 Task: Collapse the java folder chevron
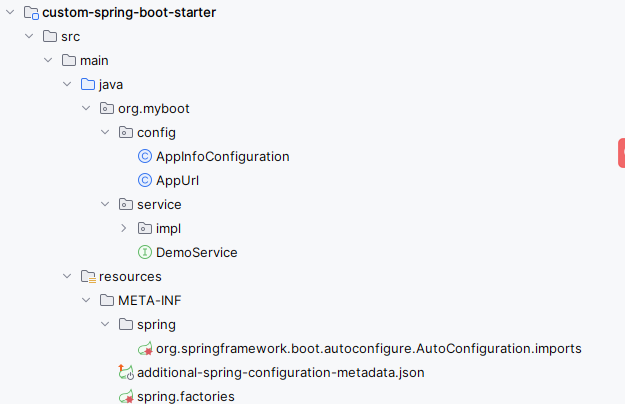(x=67, y=85)
